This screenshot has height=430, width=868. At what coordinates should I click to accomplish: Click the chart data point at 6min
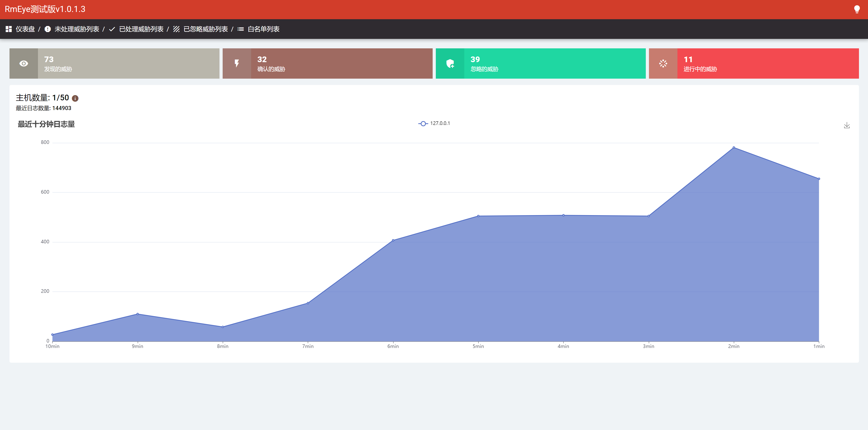(393, 240)
